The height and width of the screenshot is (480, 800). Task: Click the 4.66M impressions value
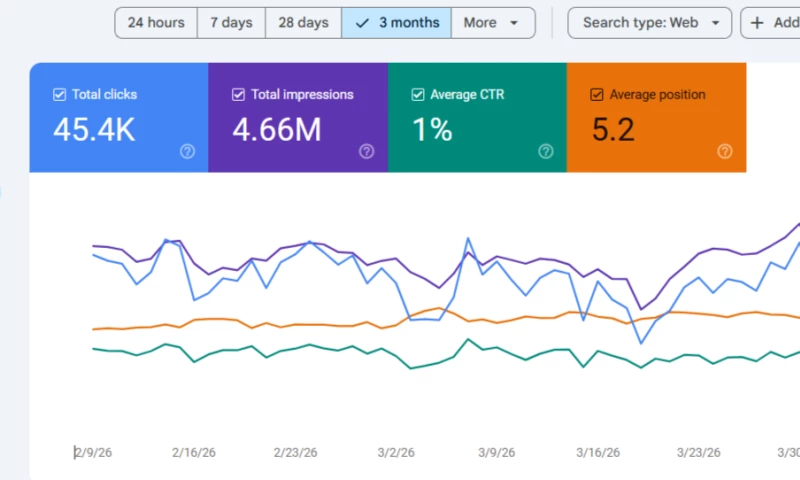[x=277, y=130]
